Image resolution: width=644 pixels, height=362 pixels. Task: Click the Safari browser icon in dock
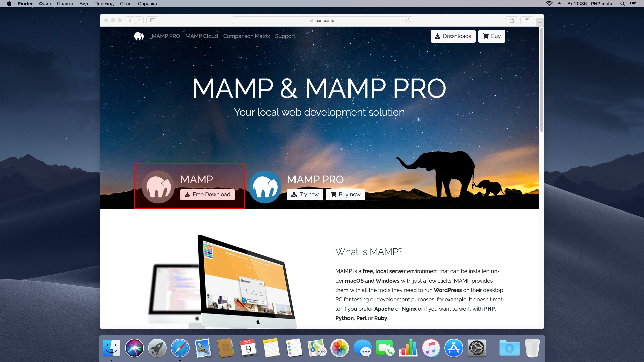(180, 349)
